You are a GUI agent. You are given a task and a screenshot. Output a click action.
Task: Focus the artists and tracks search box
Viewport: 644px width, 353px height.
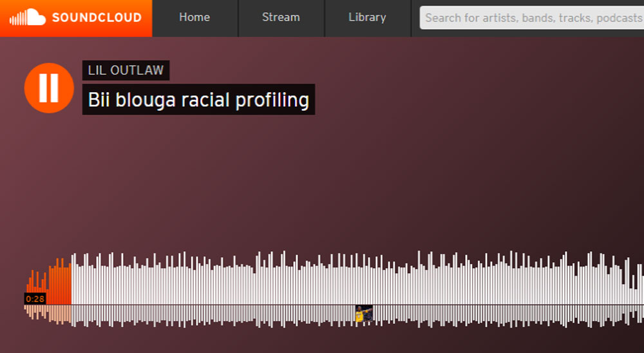tap(532, 17)
